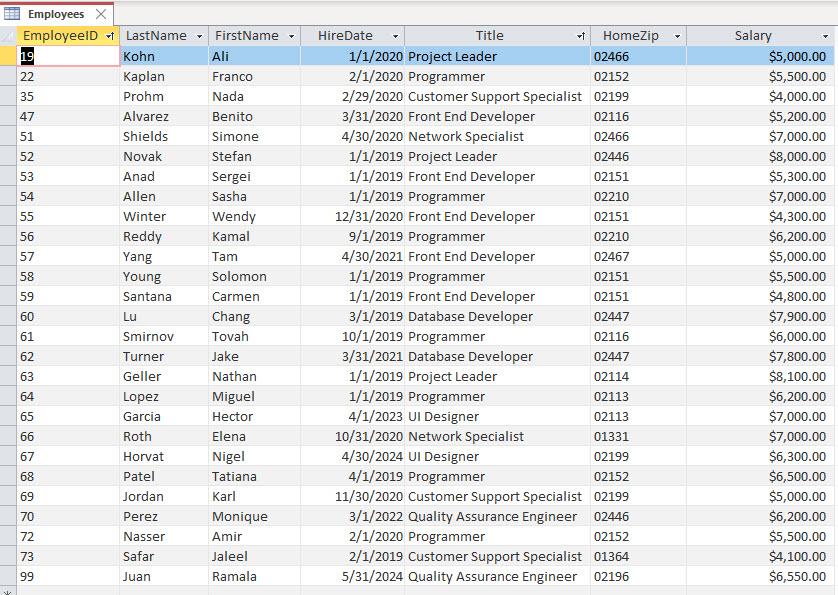Open the Salary column filter dropdown

coord(823,35)
